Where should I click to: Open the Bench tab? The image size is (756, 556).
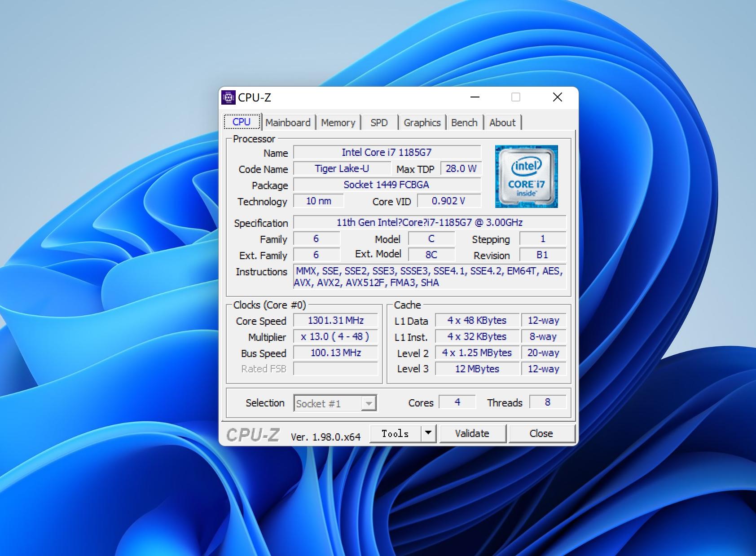(x=464, y=123)
